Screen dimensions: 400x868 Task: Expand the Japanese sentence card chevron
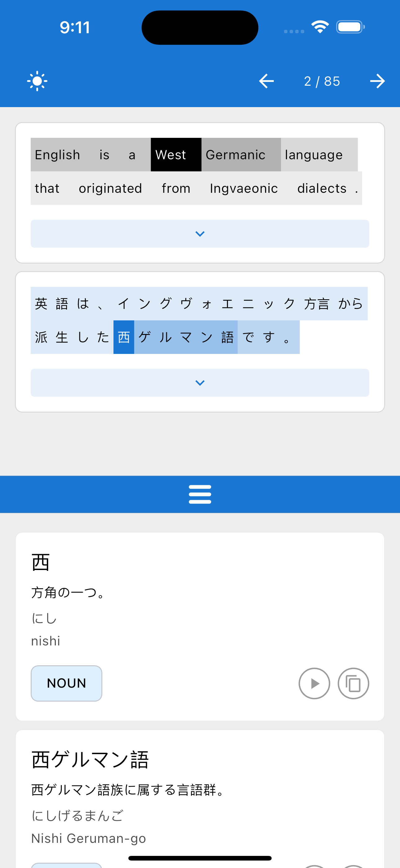tap(200, 382)
